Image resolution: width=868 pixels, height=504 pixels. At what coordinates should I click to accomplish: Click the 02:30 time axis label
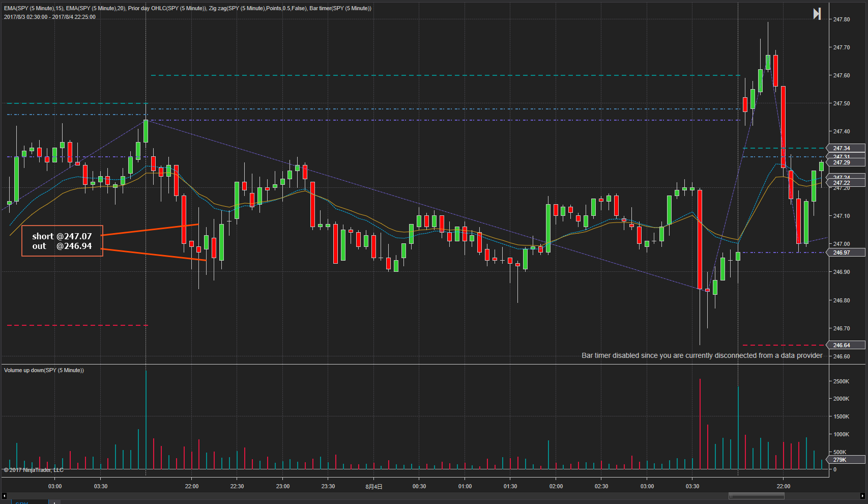tap(601, 486)
